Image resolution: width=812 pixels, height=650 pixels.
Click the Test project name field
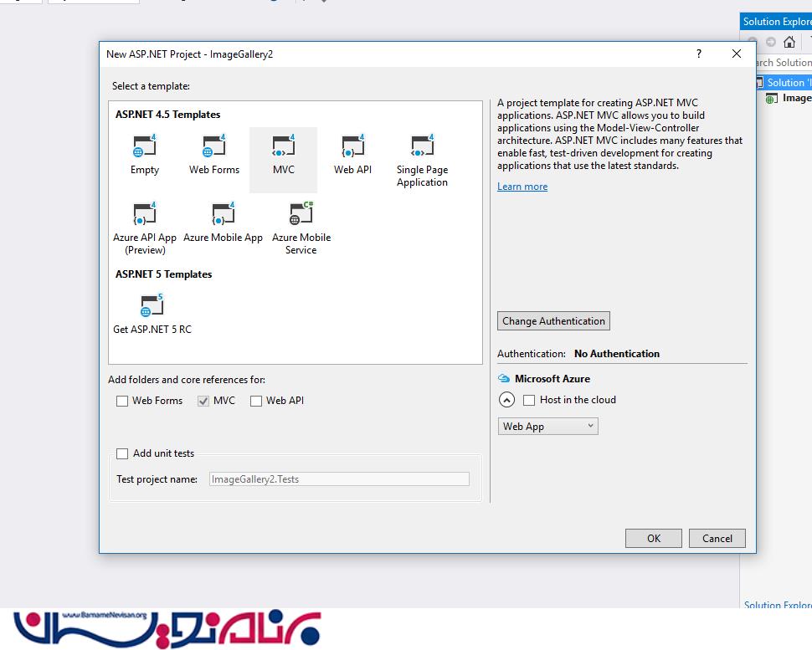[x=339, y=479]
